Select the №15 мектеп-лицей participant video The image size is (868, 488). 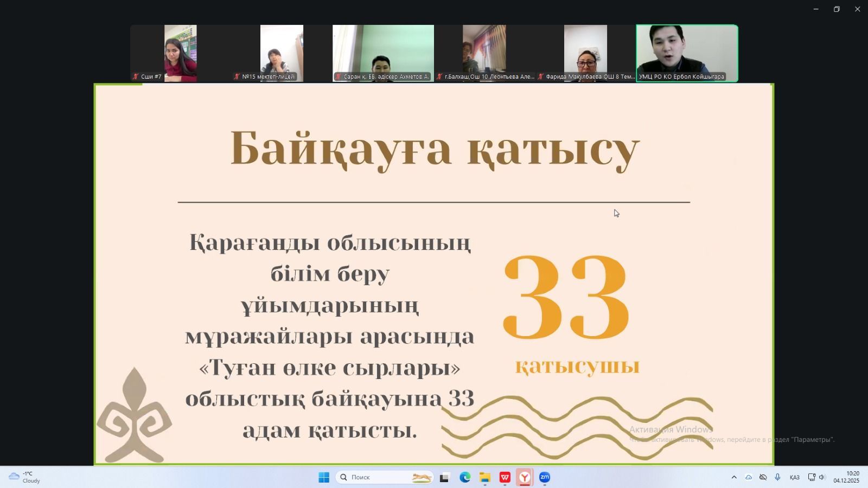tap(282, 53)
